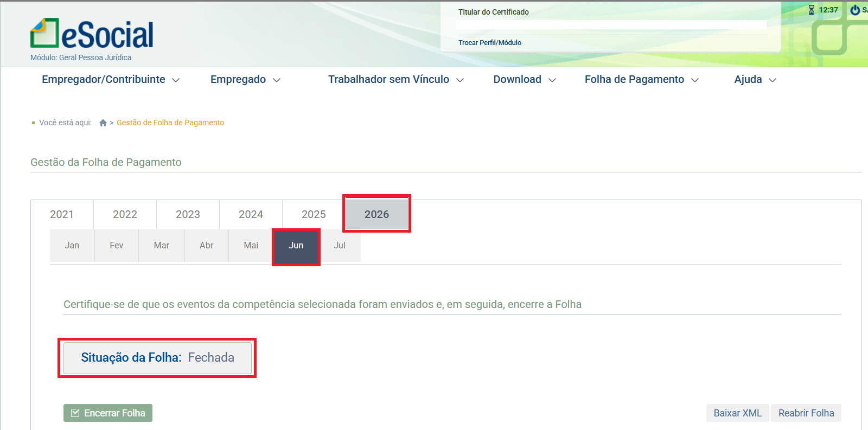Expand the Folha de Pagamento chevron
This screenshot has width=868, height=430.
click(x=695, y=80)
